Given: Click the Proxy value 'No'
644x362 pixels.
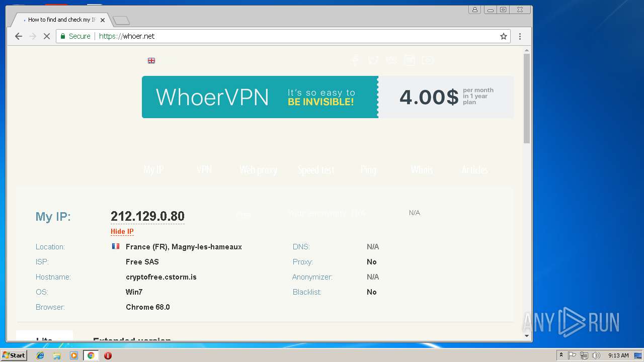Looking at the screenshot, I should 372,262.
